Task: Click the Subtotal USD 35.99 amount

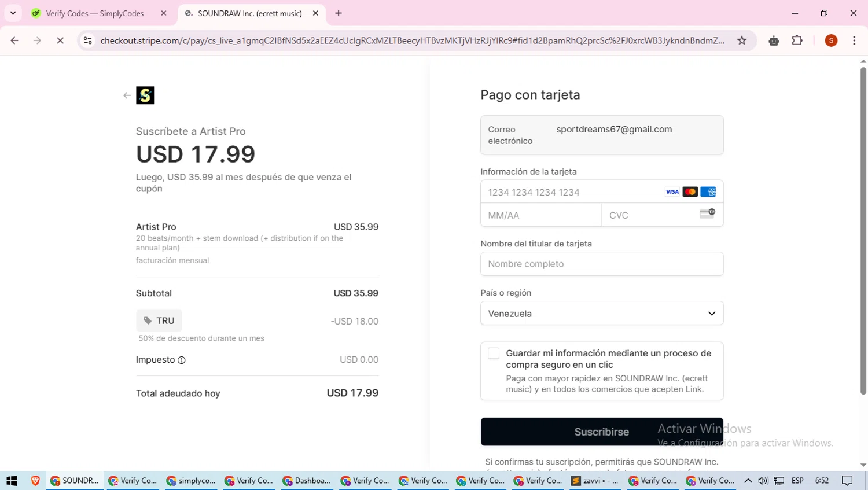Action: tap(356, 293)
